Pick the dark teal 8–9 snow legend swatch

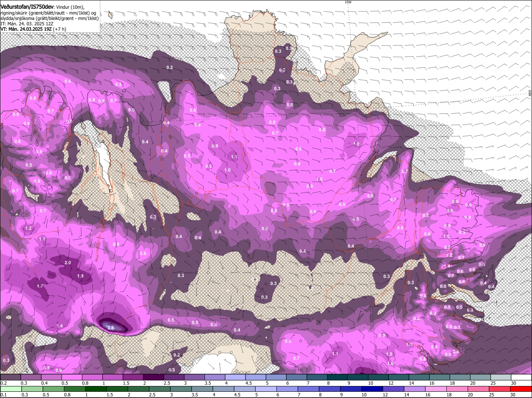[337, 377]
